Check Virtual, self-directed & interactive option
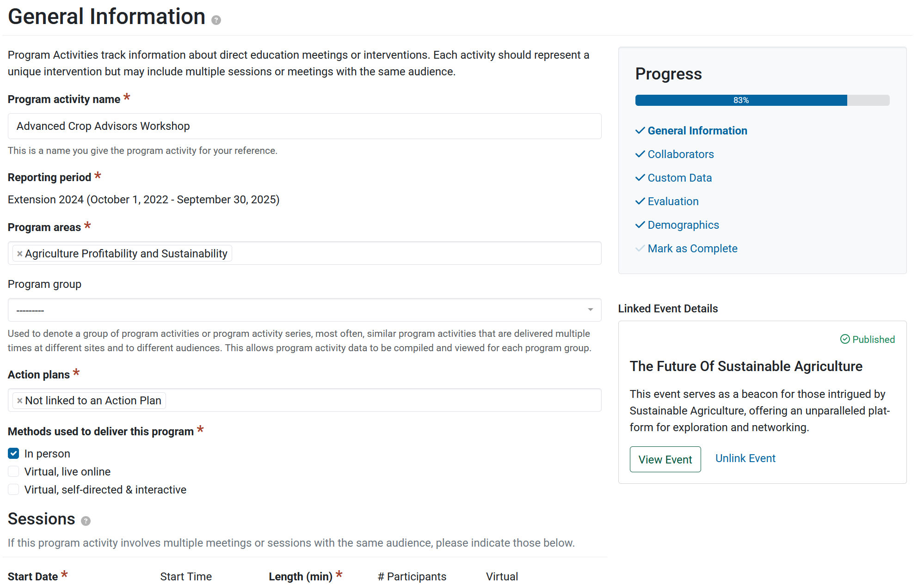Image resolution: width=924 pixels, height=585 pixels. tap(13, 489)
